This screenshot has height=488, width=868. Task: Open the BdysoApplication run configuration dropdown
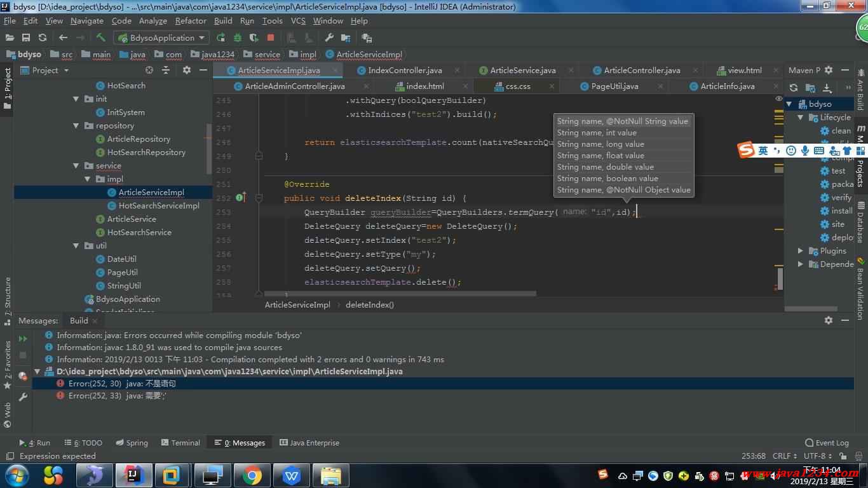tap(161, 37)
